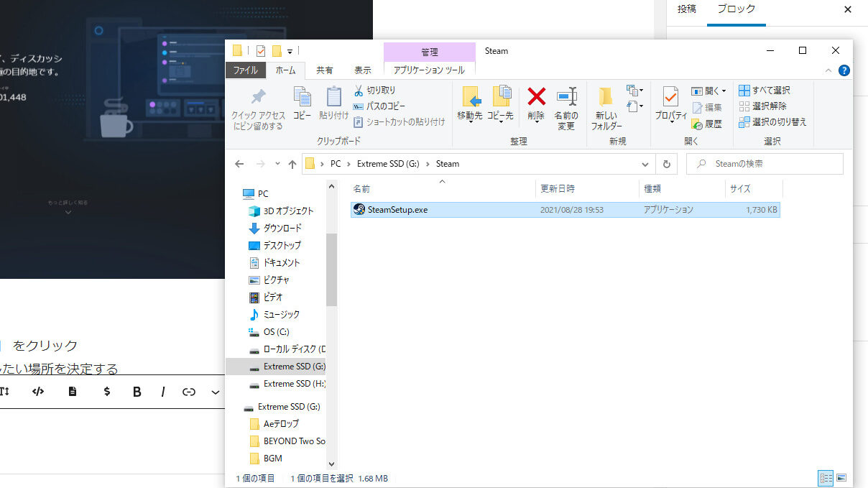
Task: Show file 履歴 (History)
Action: tap(707, 124)
